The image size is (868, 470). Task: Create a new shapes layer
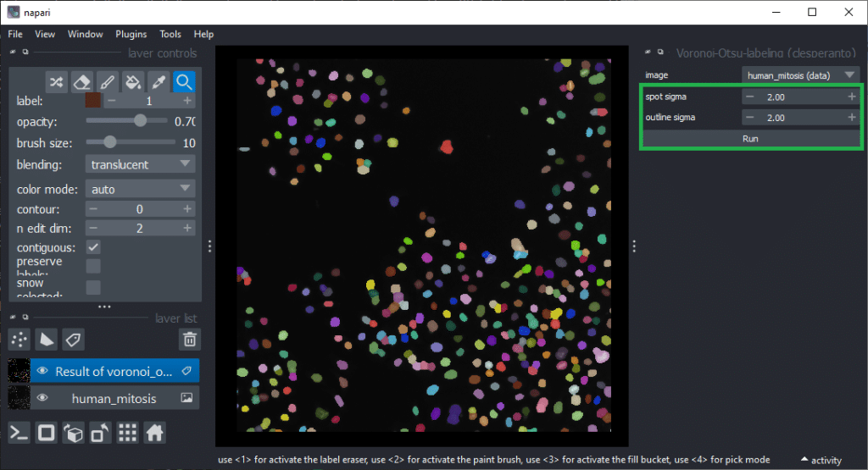(x=47, y=340)
